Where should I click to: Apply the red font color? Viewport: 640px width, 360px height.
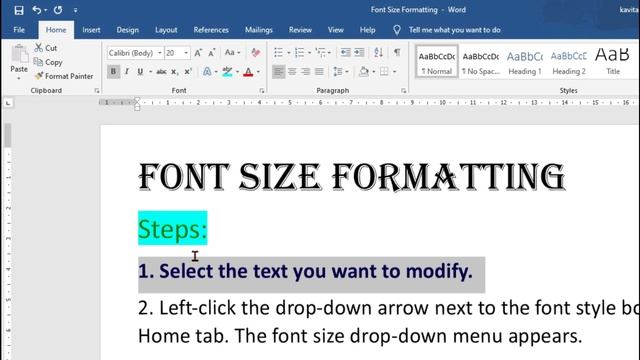(x=248, y=72)
